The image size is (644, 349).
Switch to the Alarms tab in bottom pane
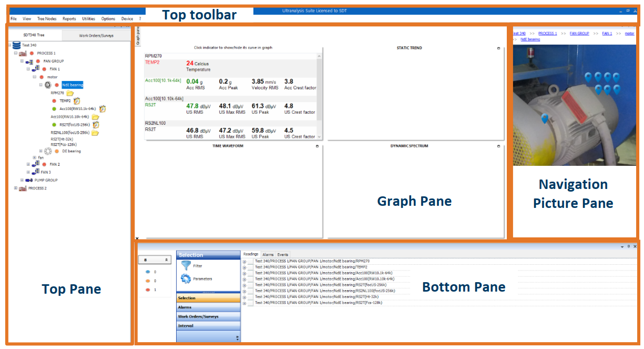point(269,254)
